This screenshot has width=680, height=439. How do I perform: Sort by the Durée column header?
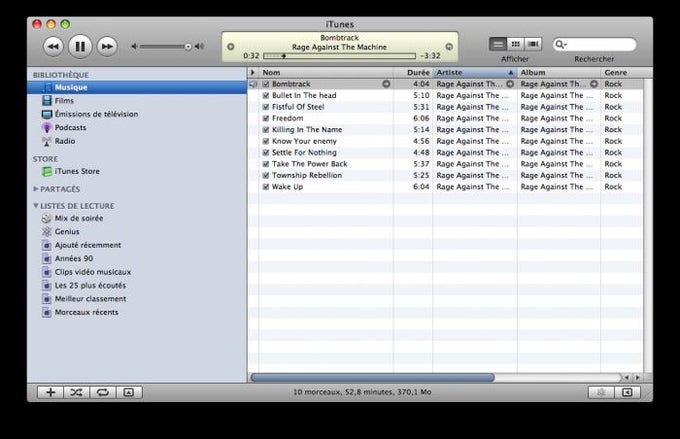[413, 72]
